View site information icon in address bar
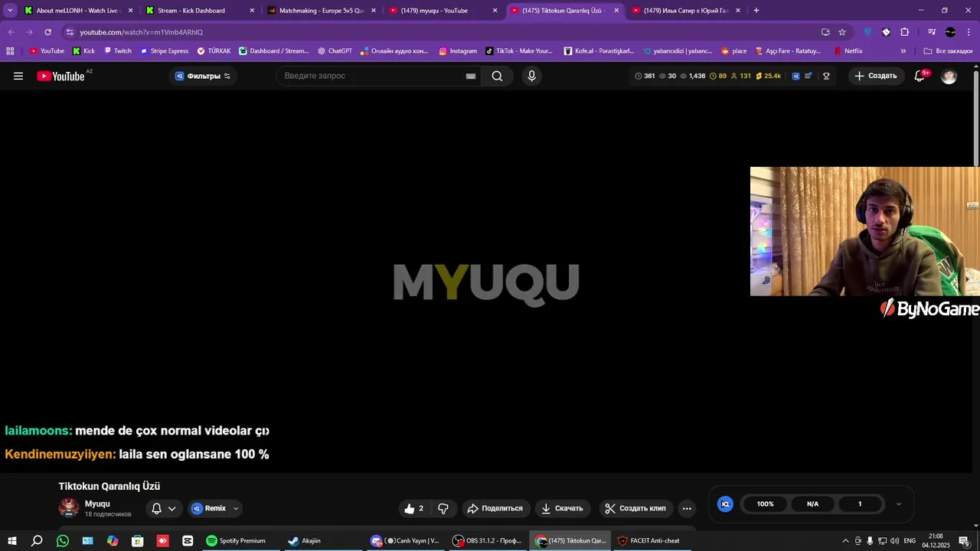Viewport: 980px width, 551px height. click(70, 32)
